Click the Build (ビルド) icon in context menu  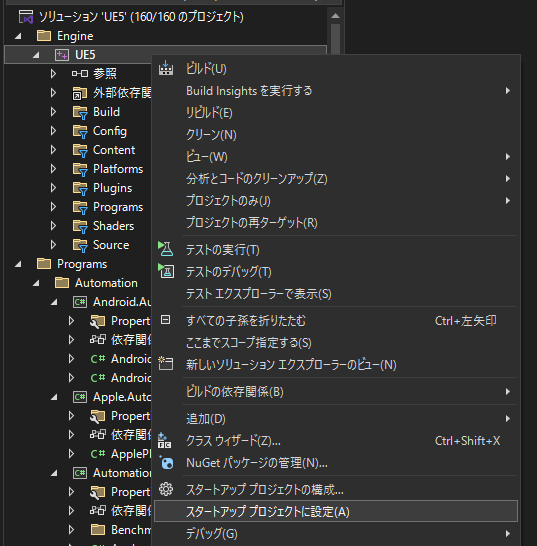coord(166,68)
